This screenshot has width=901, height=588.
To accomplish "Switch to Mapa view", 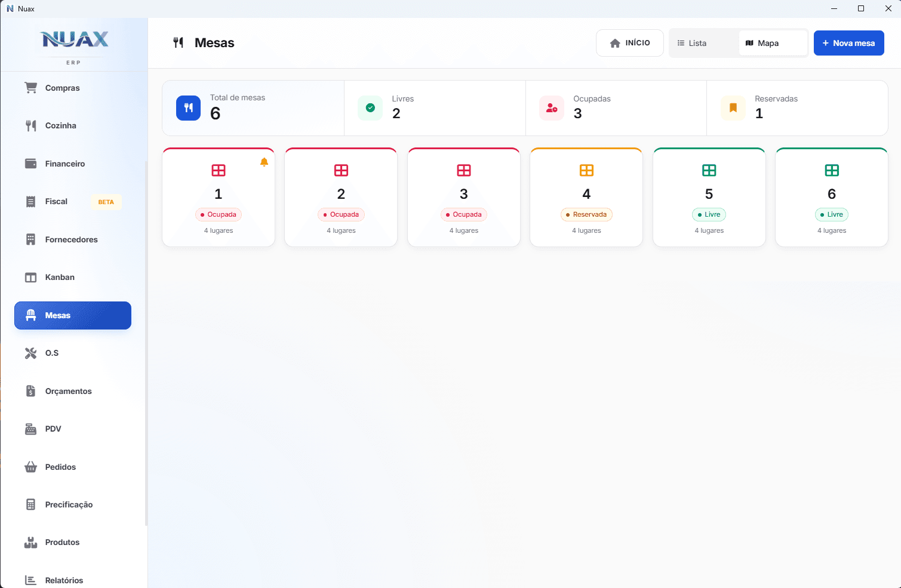I will pyautogui.click(x=773, y=43).
